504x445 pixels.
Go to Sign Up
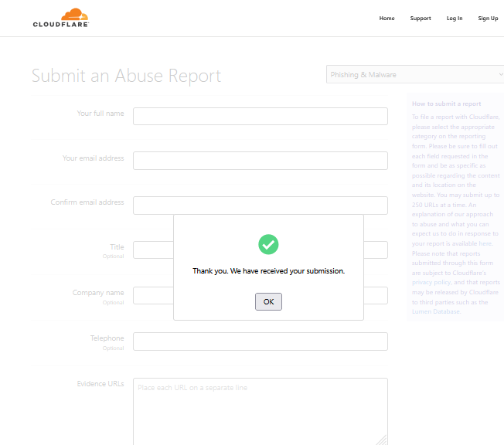(488, 19)
